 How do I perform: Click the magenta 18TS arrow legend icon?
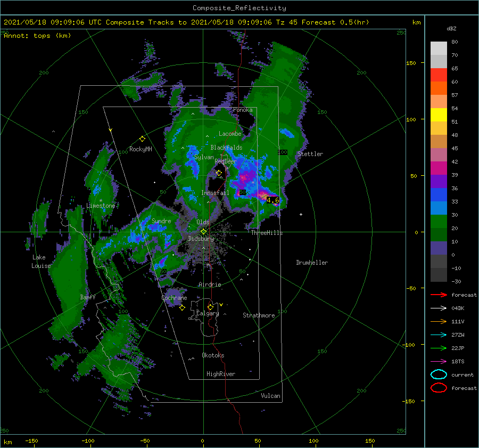pos(439,362)
